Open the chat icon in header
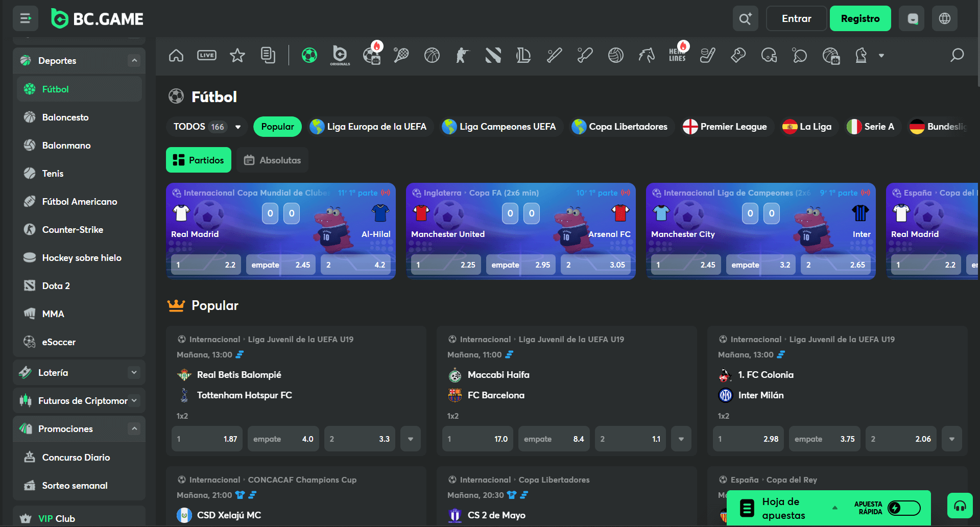This screenshot has height=527, width=980. tap(912, 19)
